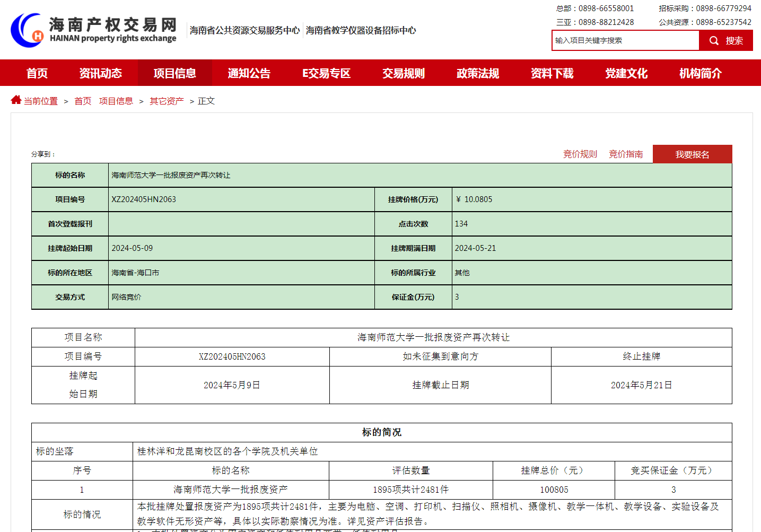Open the 资讯动态 menu item

tap(101, 73)
